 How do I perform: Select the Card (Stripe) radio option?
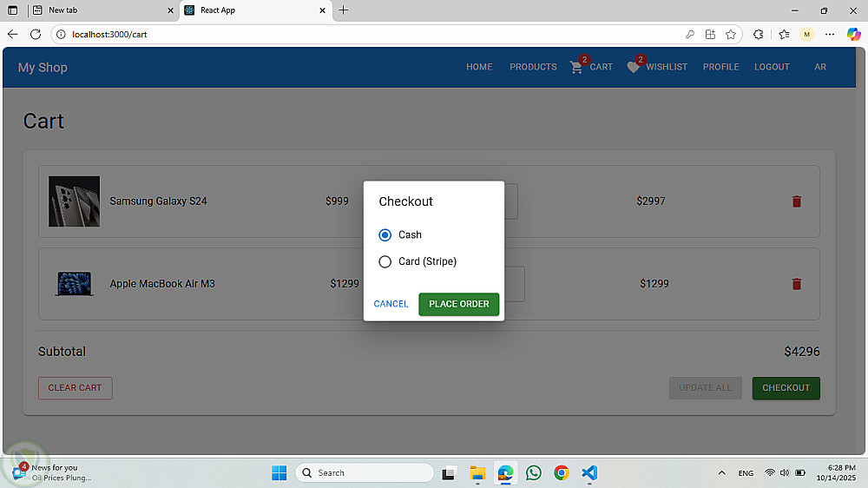pos(385,261)
